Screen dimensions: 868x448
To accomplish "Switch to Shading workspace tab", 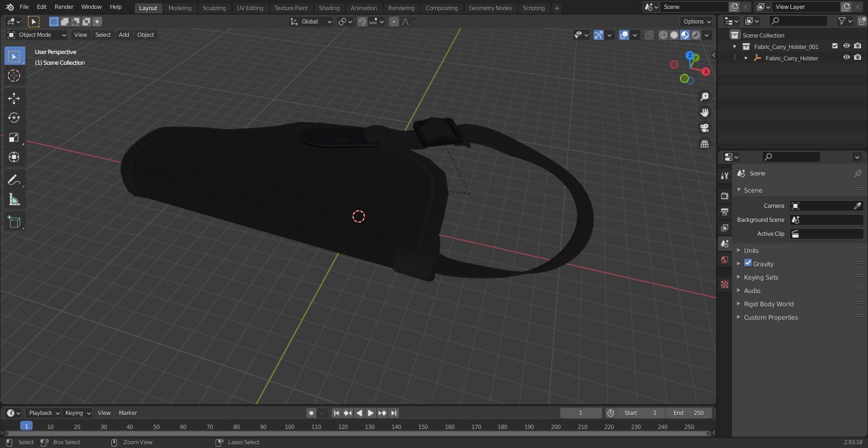I will pos(329,8).
